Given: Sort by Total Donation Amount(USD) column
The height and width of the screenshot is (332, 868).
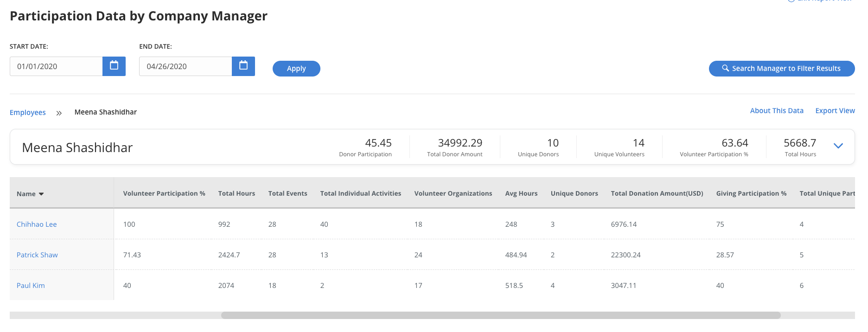Looking at the screenshot, I should 657,193.
